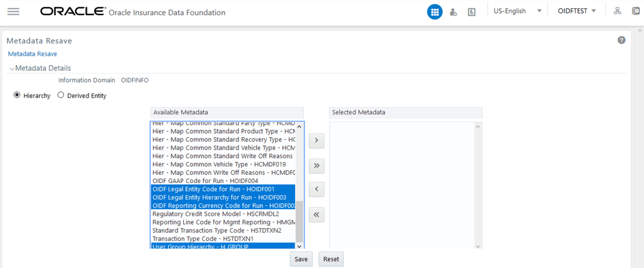This screenshot has height=268, width=644.
Task: Click the Selected Metadata scroll up arrow
Action: pyautogui.click(x=478, y=127)
